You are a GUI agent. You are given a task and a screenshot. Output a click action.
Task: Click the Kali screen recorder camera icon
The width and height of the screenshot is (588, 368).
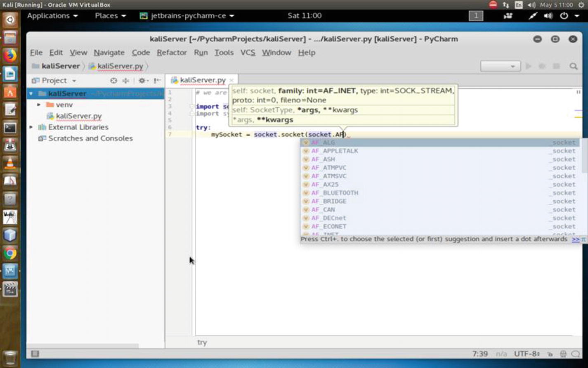(508, 16)
